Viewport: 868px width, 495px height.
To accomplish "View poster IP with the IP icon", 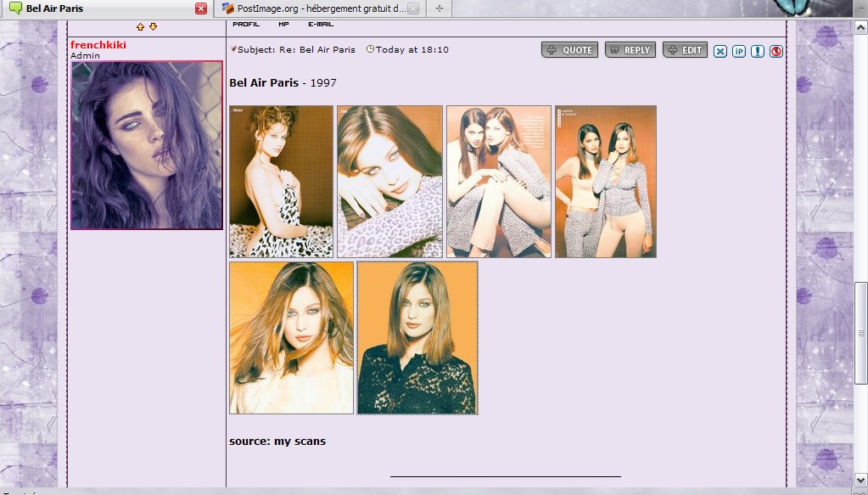I will pos(738,51).
